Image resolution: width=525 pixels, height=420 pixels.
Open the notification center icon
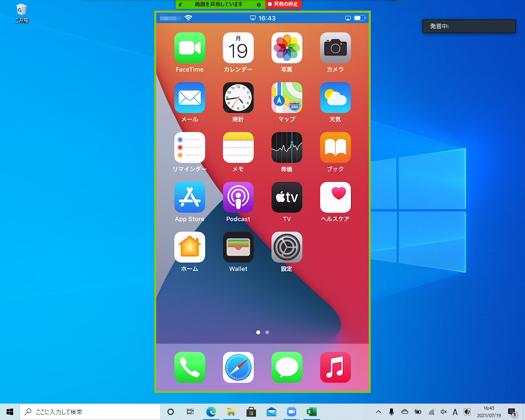(512, 412)
